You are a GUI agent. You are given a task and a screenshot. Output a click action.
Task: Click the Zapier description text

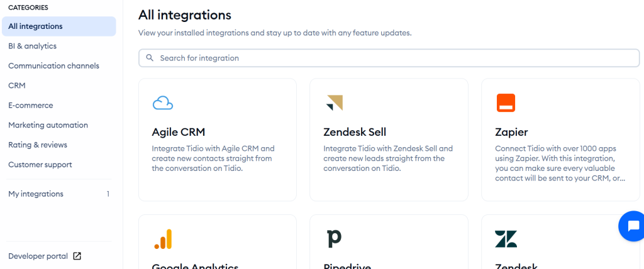point(560,163)
